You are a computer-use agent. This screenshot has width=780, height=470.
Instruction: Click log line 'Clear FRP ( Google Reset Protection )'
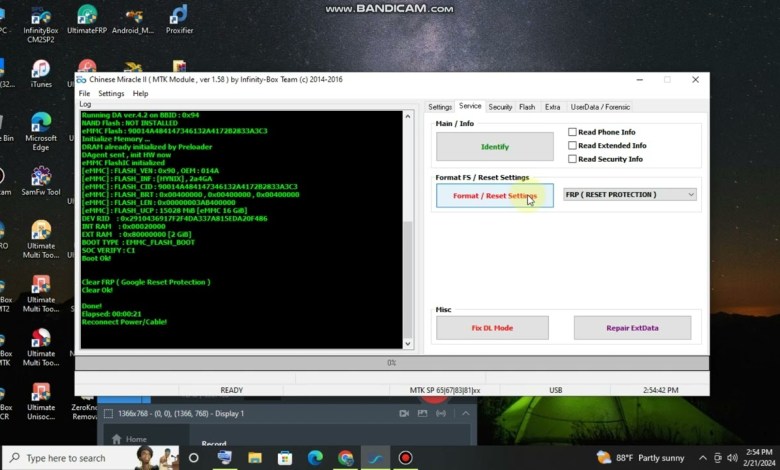click(146, 282)
